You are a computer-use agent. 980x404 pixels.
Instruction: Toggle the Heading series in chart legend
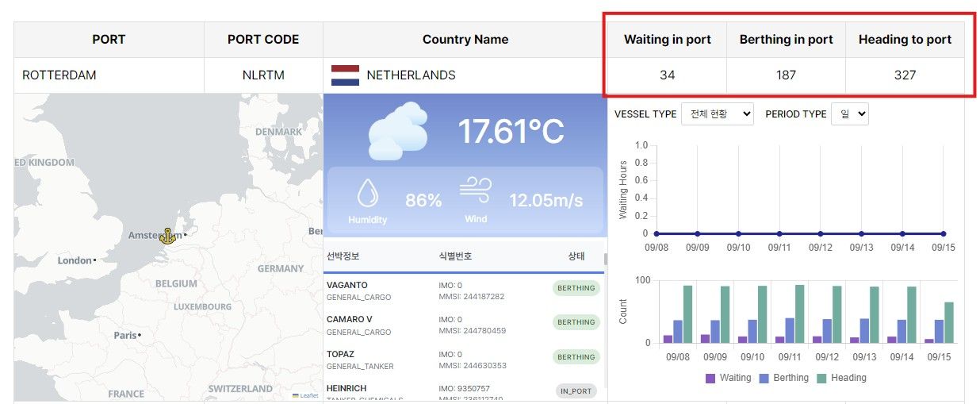841,378
